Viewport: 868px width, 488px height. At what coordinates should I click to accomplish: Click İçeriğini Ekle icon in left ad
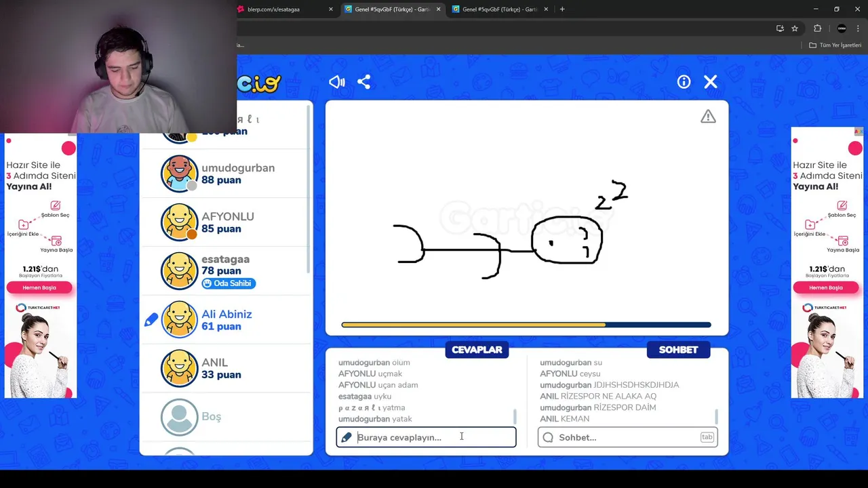[x=24, y=224]
